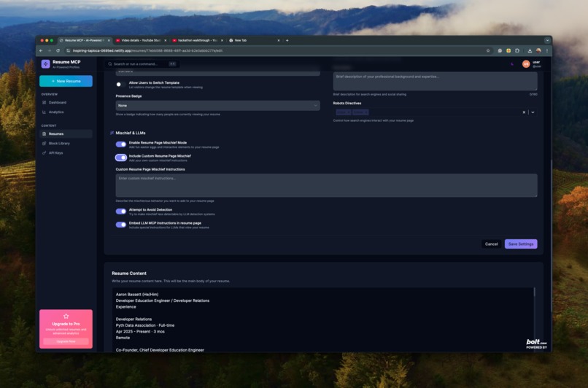
Task: Open Analytics in the sidebar
Action: pyautogui.click(x=66, y=112)
